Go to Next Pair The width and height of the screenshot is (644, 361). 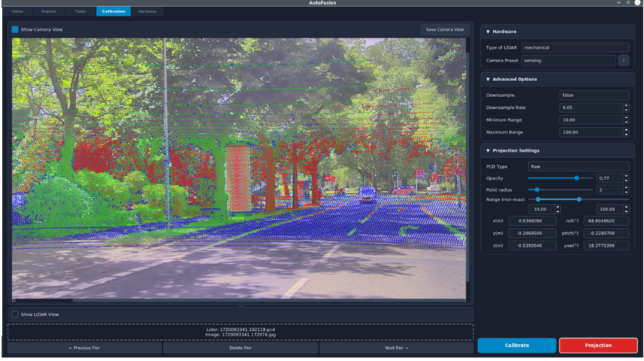coord(396,348)
